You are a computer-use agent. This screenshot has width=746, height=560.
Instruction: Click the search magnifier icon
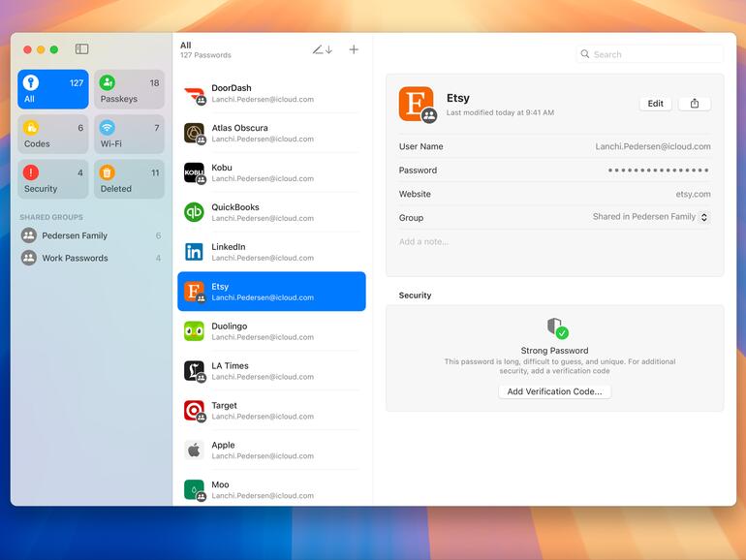(585, 54)
